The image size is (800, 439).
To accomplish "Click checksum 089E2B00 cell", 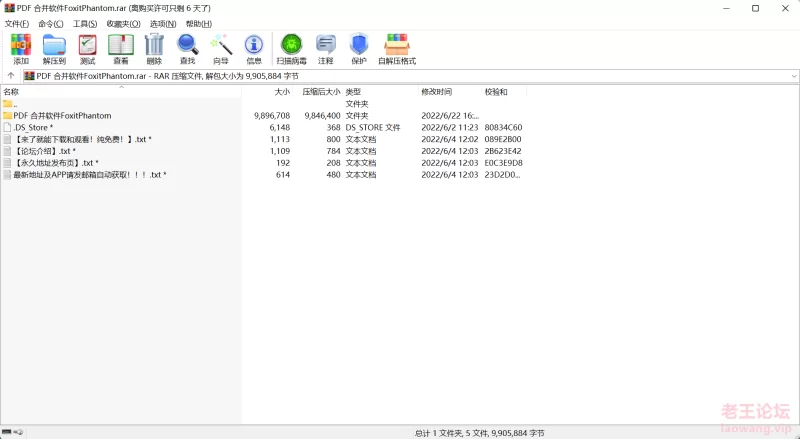I will click(503, 139).
